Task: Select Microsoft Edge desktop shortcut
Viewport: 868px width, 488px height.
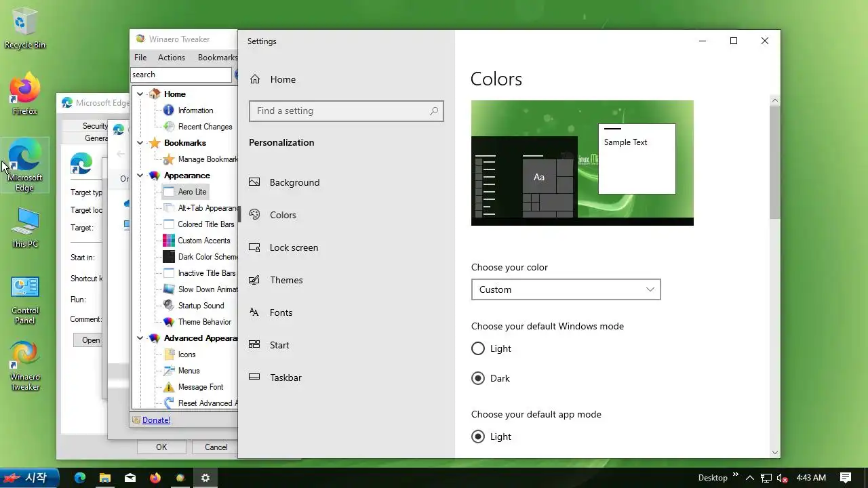Action: 24,165
